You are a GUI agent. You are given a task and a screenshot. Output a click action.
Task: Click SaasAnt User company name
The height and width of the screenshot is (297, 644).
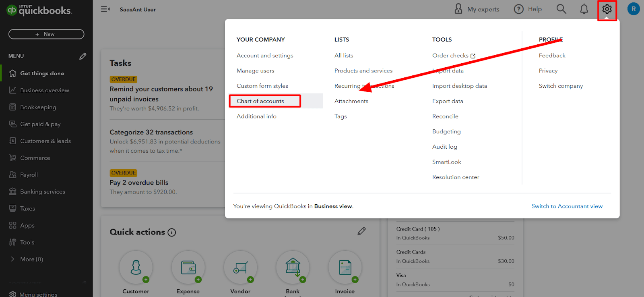pos(138,9)
